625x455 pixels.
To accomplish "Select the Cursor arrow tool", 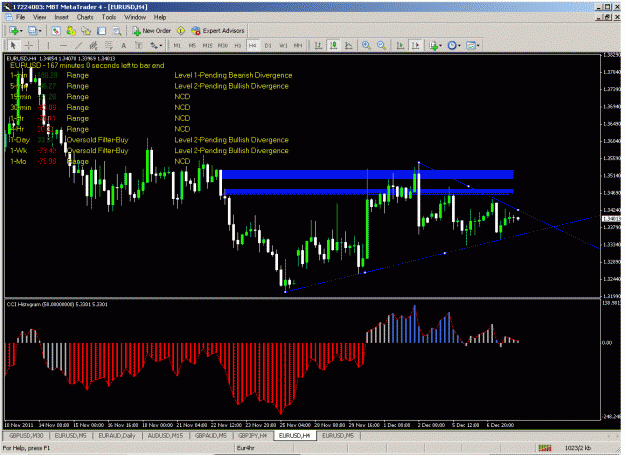I will pos(13,45).
